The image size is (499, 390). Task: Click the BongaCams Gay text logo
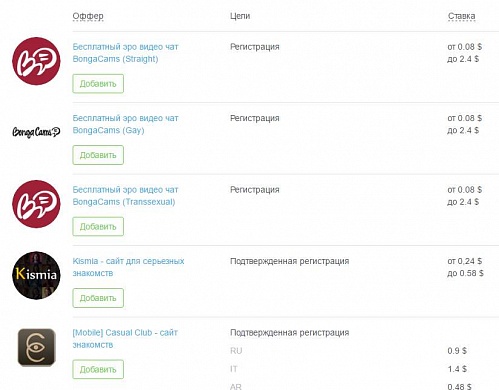point(36,132)
